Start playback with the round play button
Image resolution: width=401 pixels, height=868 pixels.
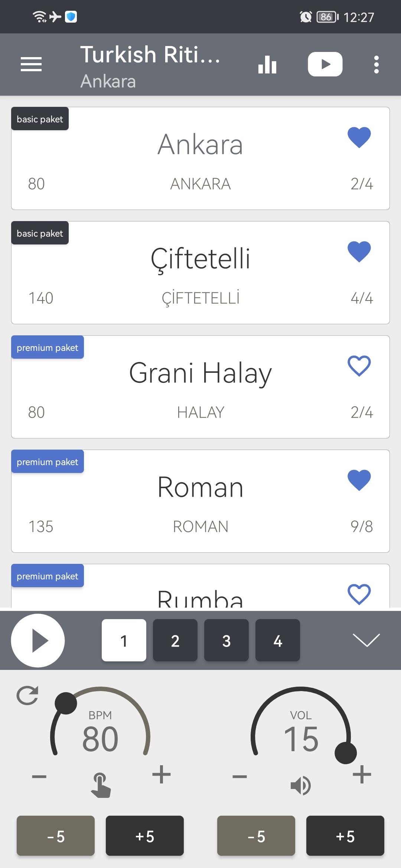tap(38, 641)
